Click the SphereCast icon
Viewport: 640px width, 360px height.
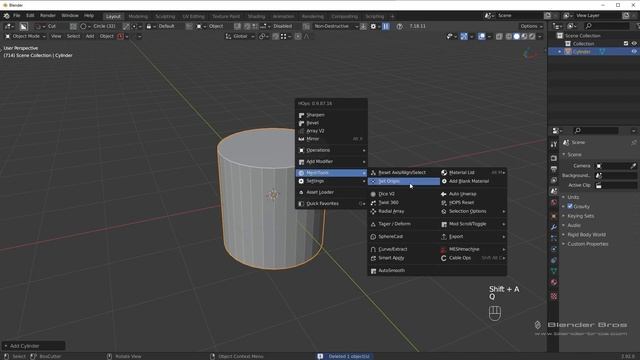coord(373,237)
